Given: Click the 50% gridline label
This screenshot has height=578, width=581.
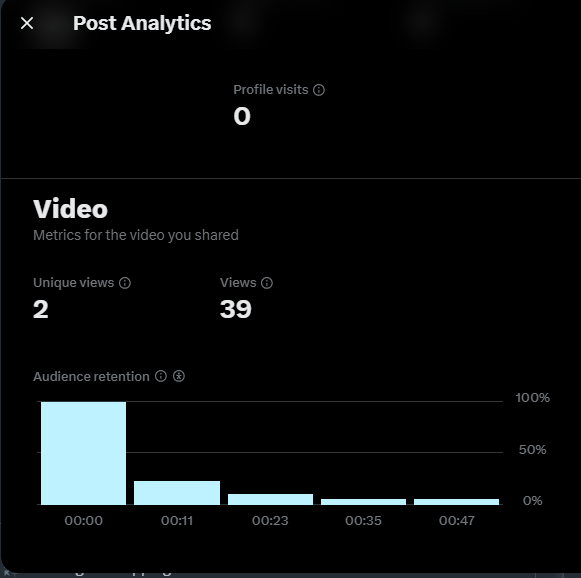Looking at the screenshot, I should point(532,450).
